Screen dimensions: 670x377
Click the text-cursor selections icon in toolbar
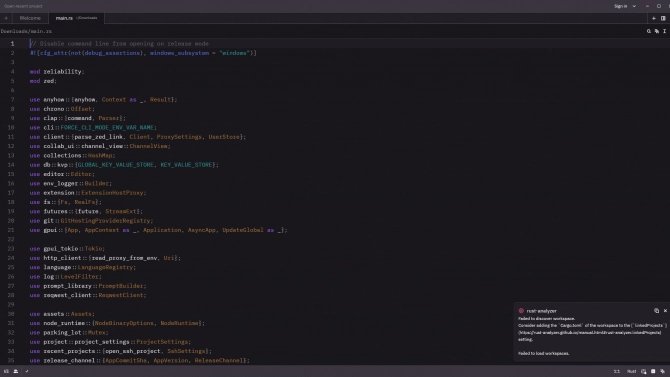click(664, 31)
